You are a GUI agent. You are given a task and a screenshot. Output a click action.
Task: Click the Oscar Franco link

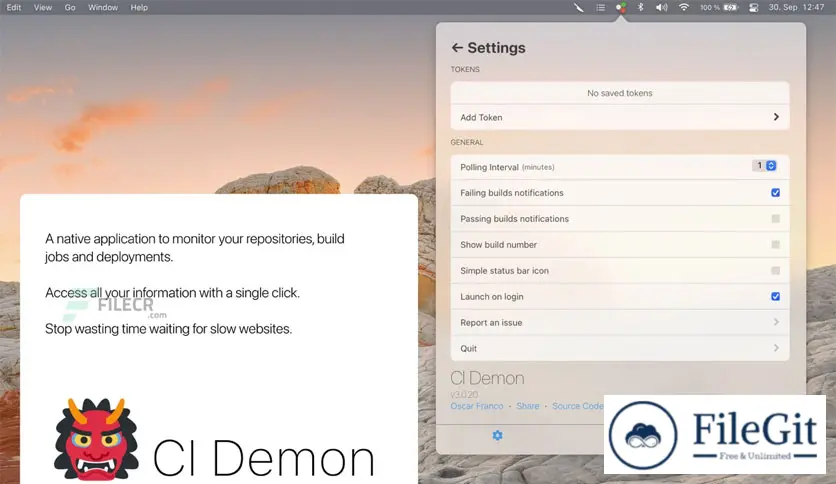[x=477, y=406]
